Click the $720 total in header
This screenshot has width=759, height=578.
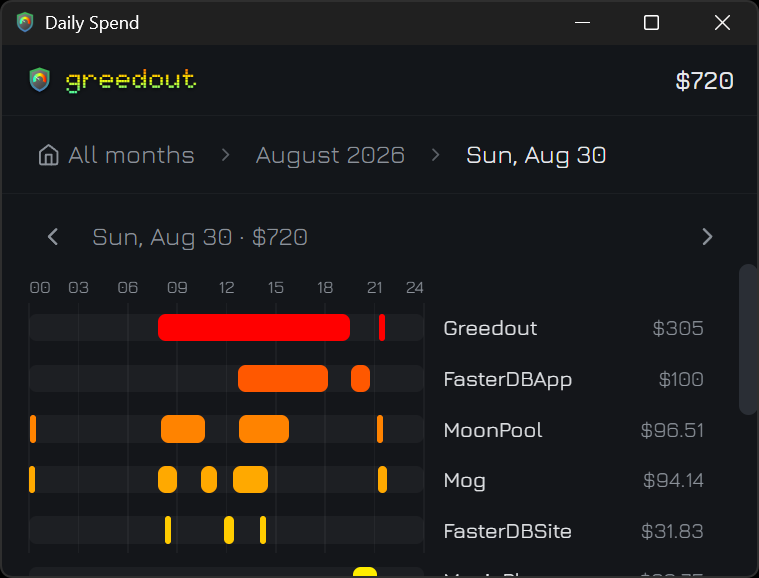pos(704,80)
